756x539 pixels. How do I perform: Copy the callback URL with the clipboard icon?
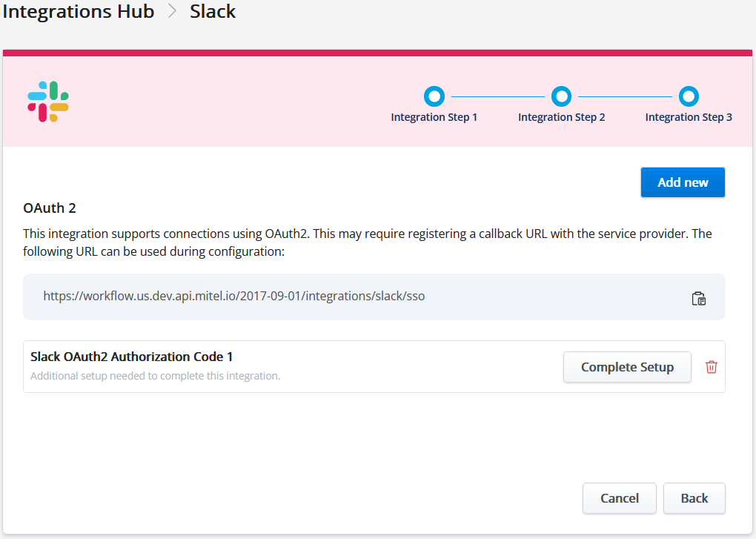pos(698,298)
